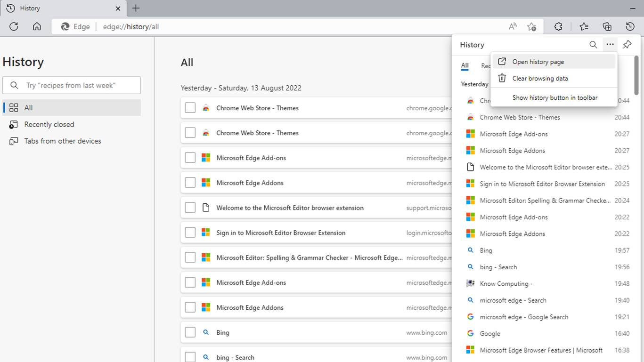Switch to the All tab in History panel
This screenshot has height=362, width=644.
pyautogui.click(x=465, y=66)
